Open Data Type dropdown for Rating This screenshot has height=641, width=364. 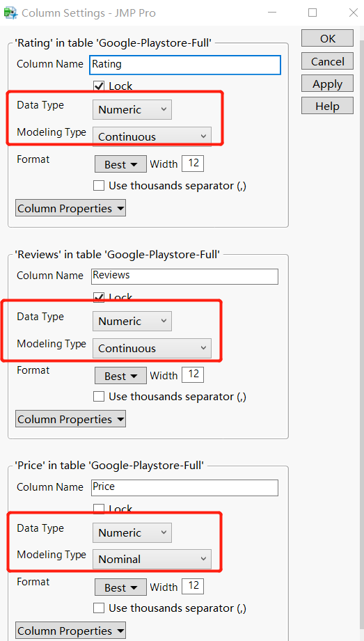(x=132, y=109)
